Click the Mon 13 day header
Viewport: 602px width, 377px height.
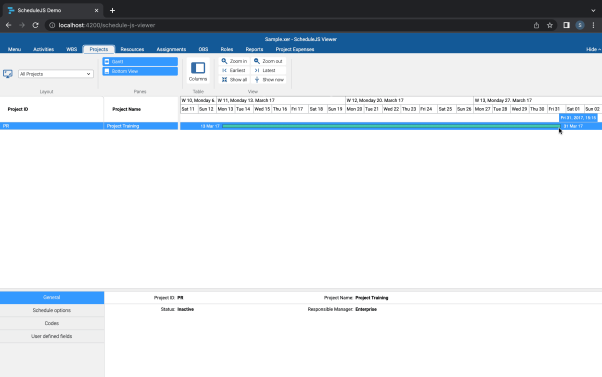[225, 109]
